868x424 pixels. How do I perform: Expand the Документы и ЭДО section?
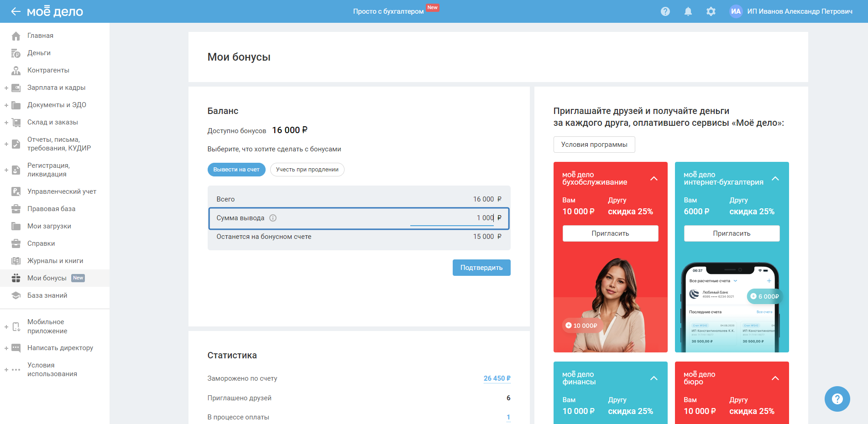pyautogui.click(x=6, y=105)
